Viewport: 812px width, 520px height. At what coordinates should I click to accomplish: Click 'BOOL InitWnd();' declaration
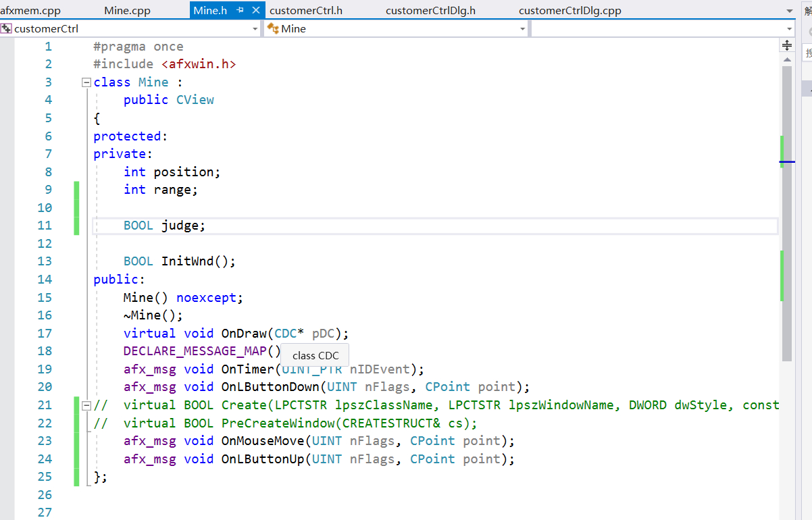[x=180, y=261]
